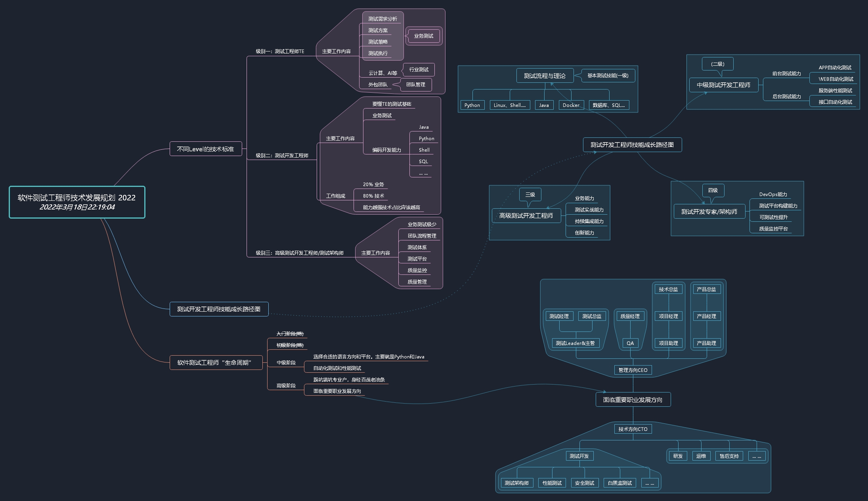Viewport: 868px width, 501px height.
Task: Select the 面临重要职业发展方向 floating topic
Action: tap(633, 400)
